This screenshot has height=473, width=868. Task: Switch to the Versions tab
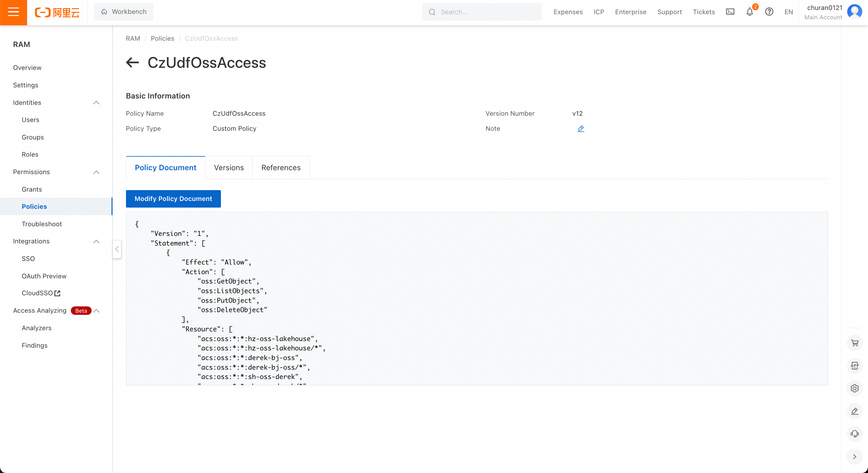[x=229, y=168]
